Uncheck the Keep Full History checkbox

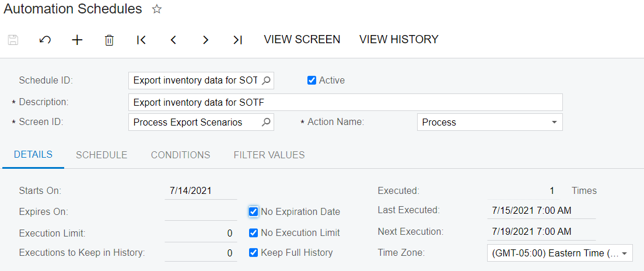pyautogui.click(x=253, y=252)
